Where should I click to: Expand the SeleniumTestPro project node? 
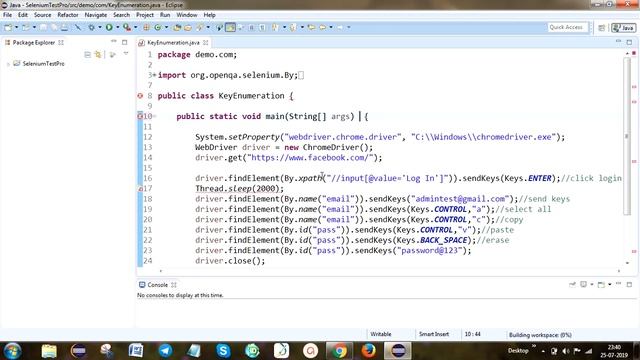pos(8,64)
